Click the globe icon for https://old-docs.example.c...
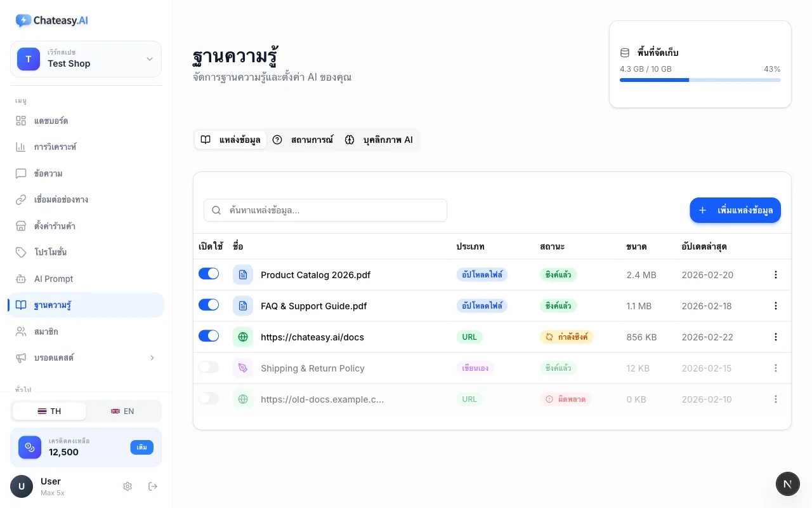The height and width of the screenshot is (508, 812). point(243,399)
